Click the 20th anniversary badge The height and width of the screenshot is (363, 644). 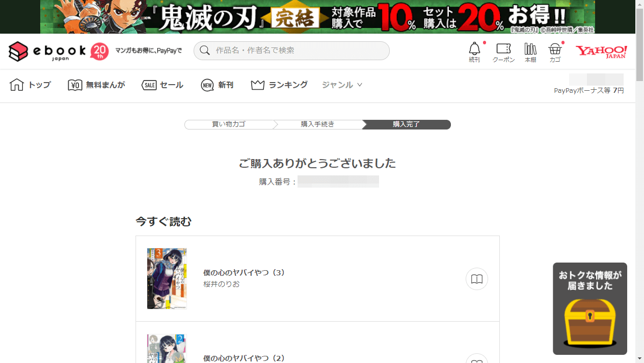tap(99, 51)
